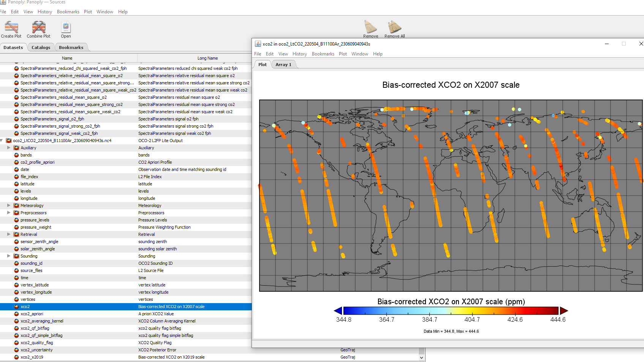Select the sensor_zenith_angle row
Viewport: 644px width, 362px height.
[x=126, y=242]
